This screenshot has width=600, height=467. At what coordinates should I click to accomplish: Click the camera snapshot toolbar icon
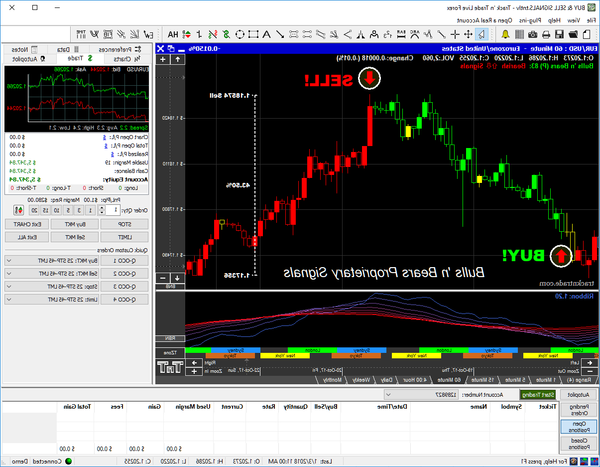click(x=533, y=35)
